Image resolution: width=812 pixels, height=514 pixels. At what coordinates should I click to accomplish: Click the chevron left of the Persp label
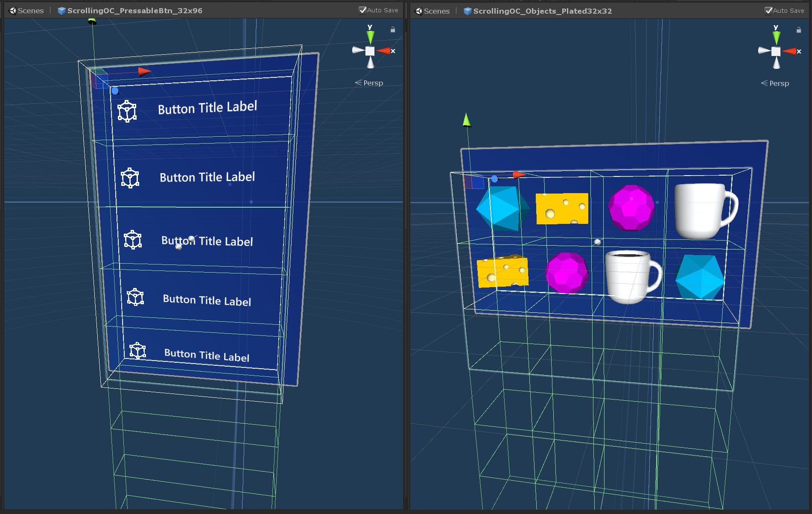[358, 82]
